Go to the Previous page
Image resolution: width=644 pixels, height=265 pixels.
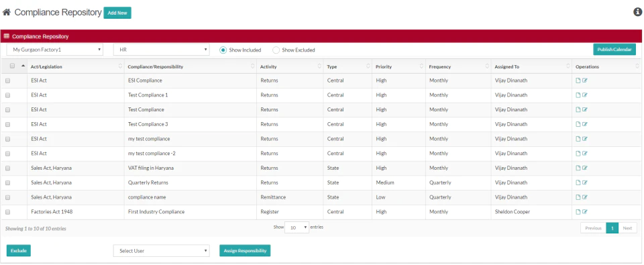[593, 228]
